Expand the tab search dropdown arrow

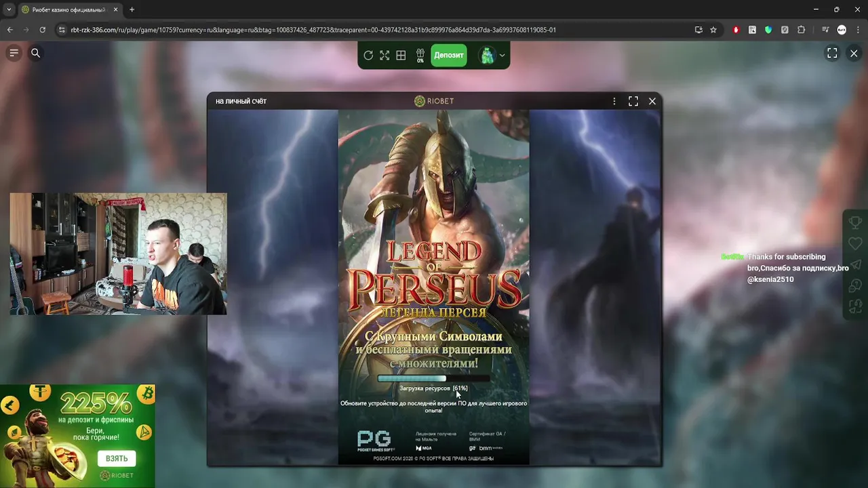point(8,9)
